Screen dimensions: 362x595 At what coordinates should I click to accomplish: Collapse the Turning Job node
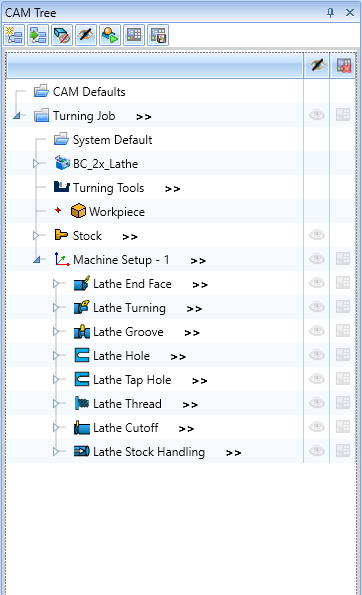click(x=17, y=115)
